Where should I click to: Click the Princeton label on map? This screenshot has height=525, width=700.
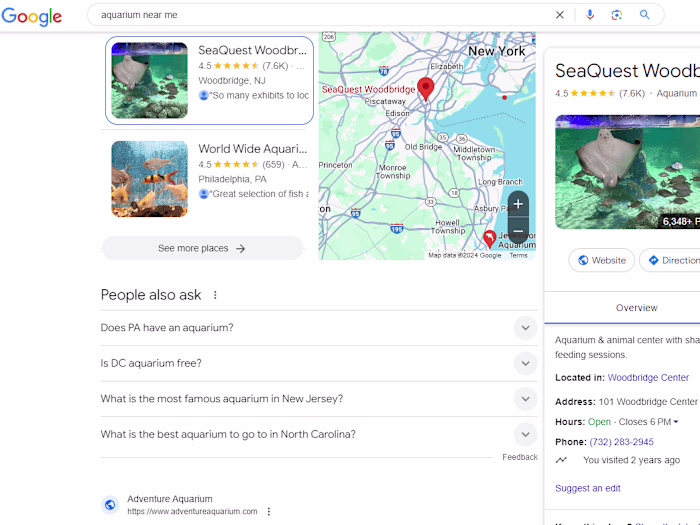click(x=335, y=165)
